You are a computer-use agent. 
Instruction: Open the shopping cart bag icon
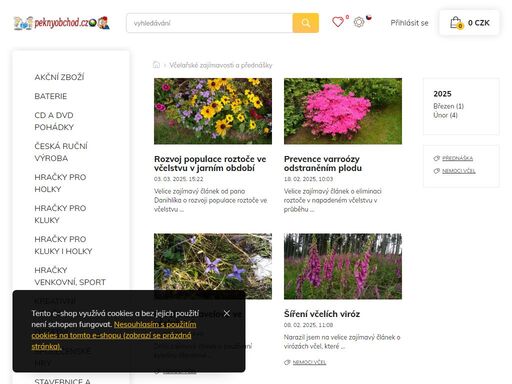(x=456, y=23)
